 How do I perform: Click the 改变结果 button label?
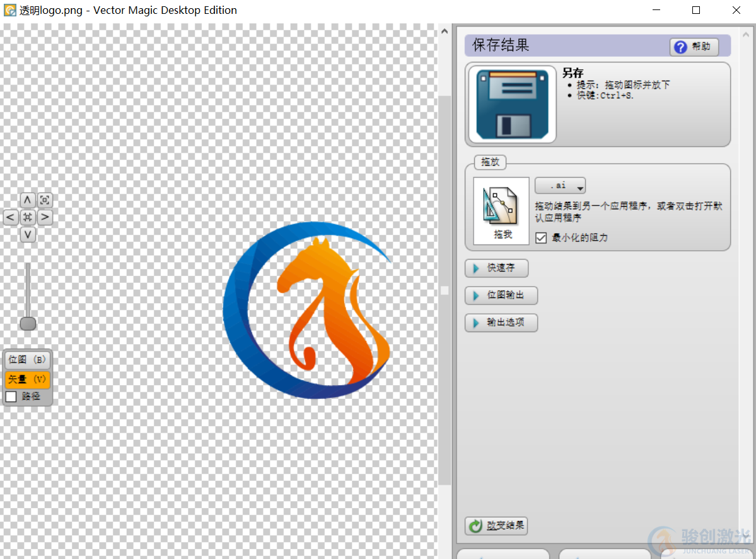click(x=505, y=525)
